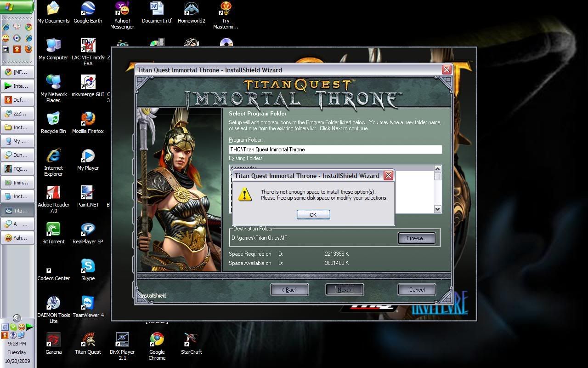The height and width of the screenshot is (368, 588).
Task: Click the Browse... button for destination folder
Action: click(417, 238)
